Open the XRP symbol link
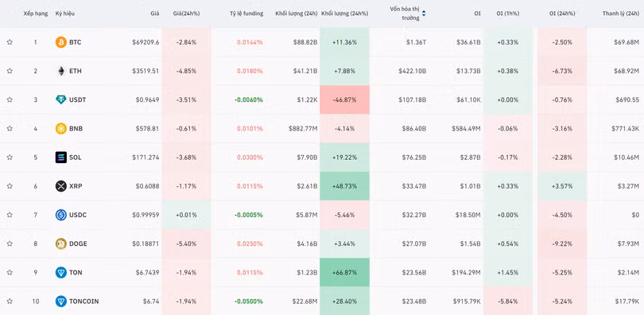The height and width of the screenshot is (315, 644). pyautogui.click(x=76, y=185)
